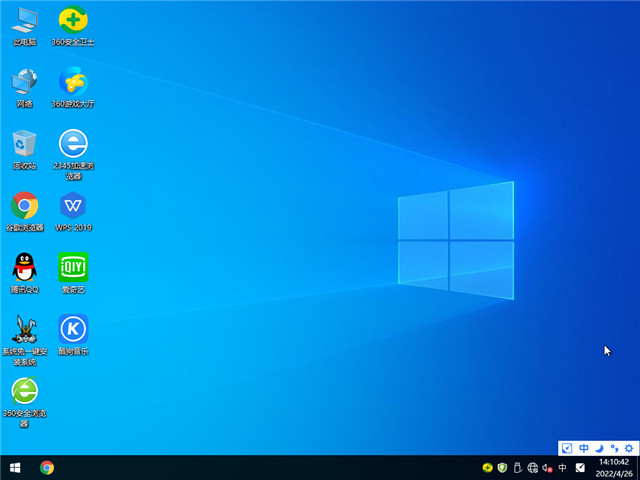Screen dimensions: 640x480
Task: Click the one-click system installer desktop icon
Action: pos(24,329)
